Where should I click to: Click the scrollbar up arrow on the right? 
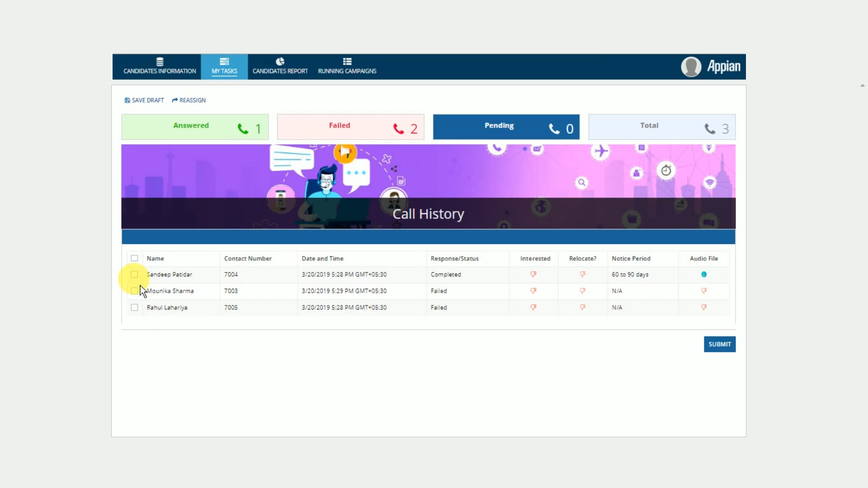click(862, 85)
